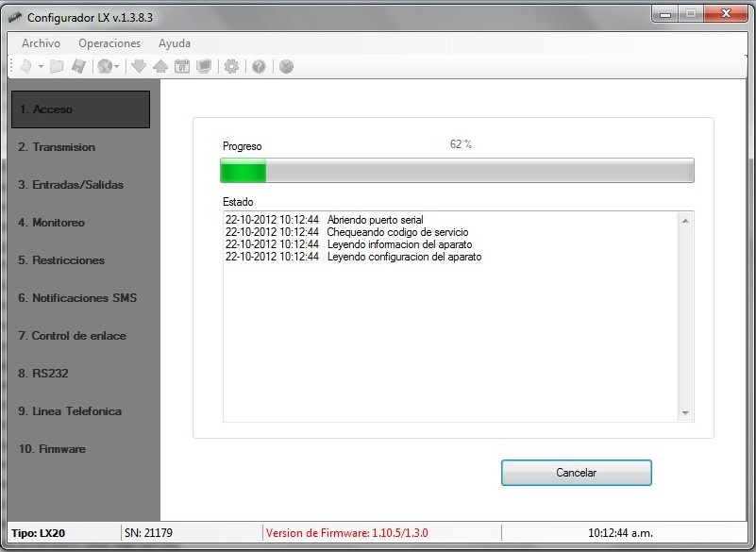Open the dropdown arrow beside New file icon
Viewport: 756px width, 552px height.
pos(41,67)
